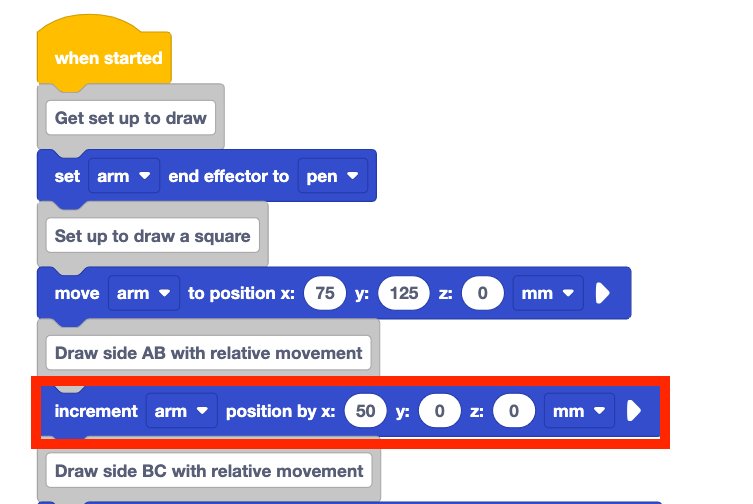Click the y value 125 field

coord(402,294)
